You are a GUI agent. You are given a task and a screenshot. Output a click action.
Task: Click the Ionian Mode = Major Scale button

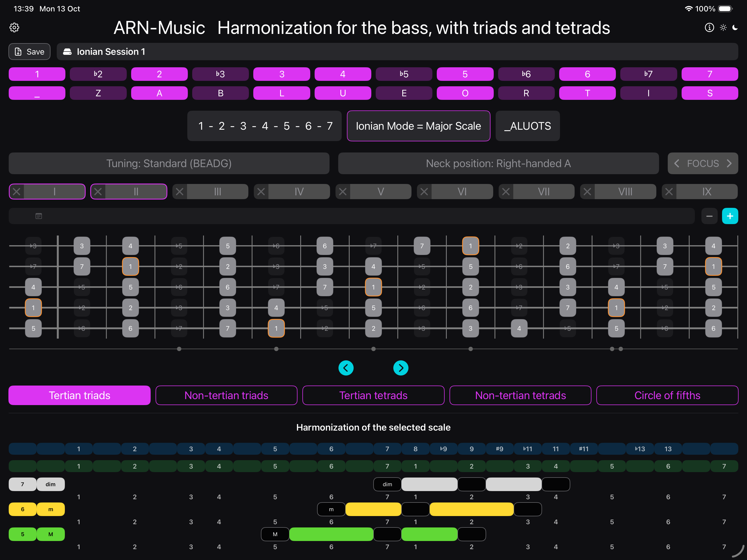tap(418, 126)
